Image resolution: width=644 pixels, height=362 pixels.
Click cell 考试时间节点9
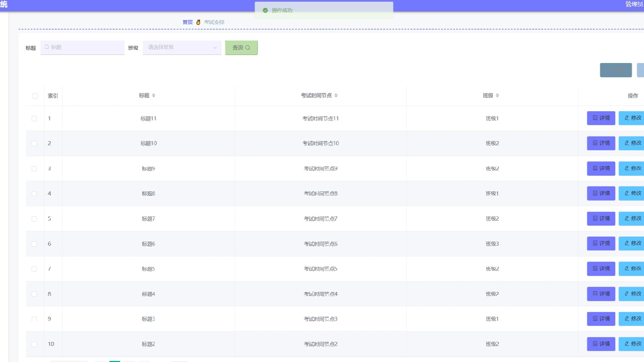pos(320,169)
